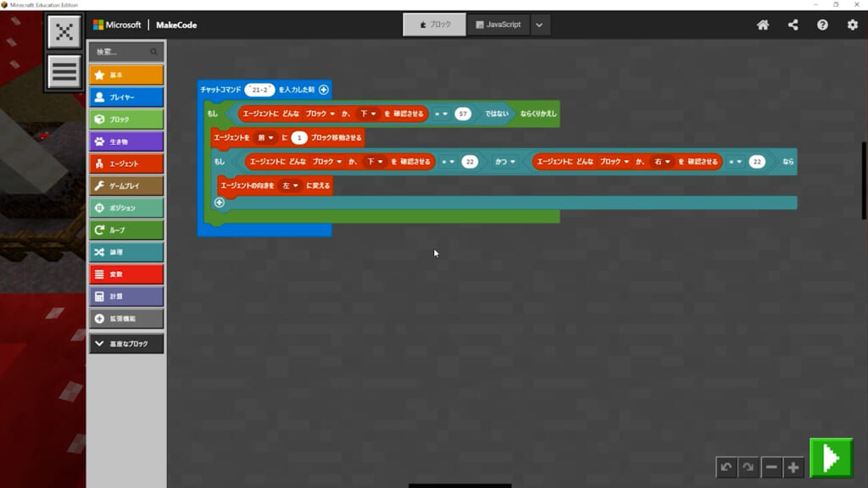The image size is (868, 488).
Task: Switch to the ブロック tab
Action: click(434, 25)
